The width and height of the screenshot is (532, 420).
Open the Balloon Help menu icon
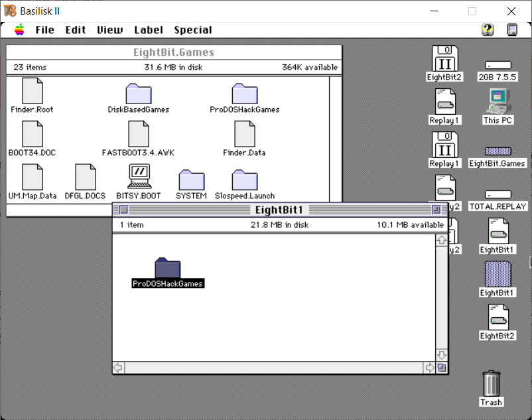pyautogui.click(x=488, y=30)
